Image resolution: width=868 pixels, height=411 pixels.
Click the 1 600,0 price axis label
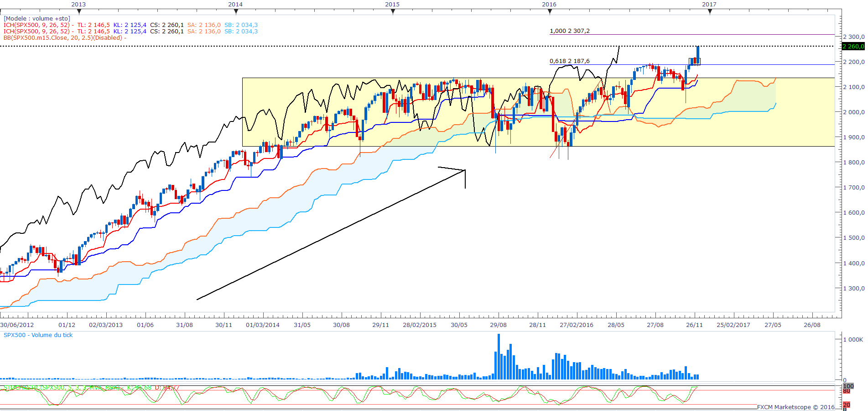(854, 213)
